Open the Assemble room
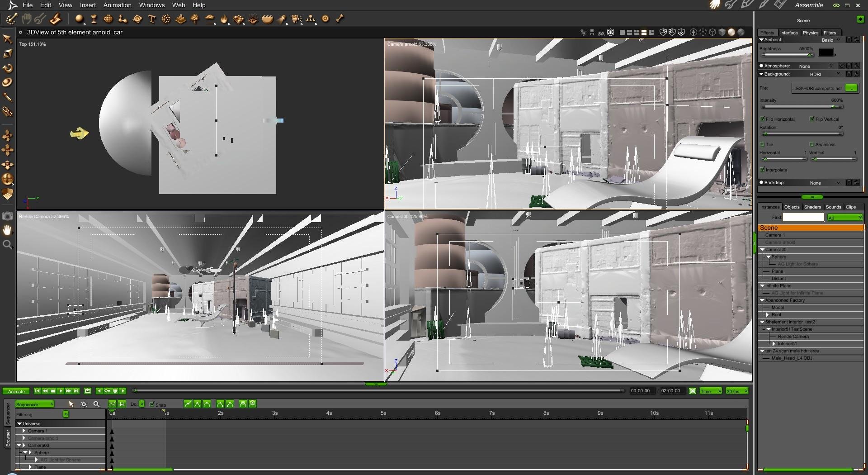Viewport: 868px width, 475px height. coord(809,5)
